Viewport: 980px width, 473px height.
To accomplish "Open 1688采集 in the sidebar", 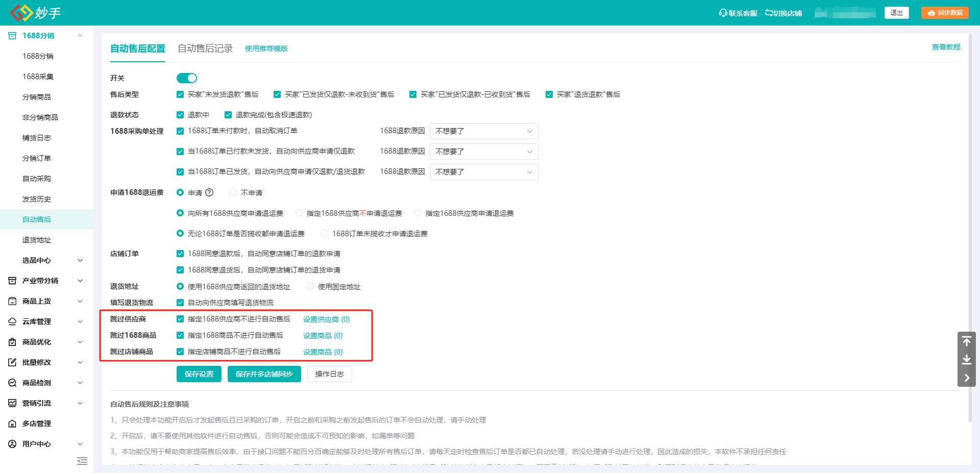I will click(38, 77).
